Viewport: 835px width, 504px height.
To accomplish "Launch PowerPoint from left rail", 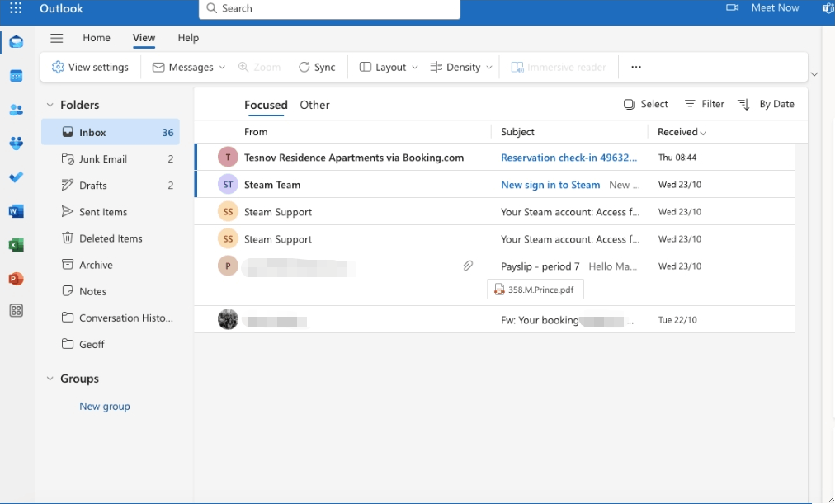I will point(16,278).
